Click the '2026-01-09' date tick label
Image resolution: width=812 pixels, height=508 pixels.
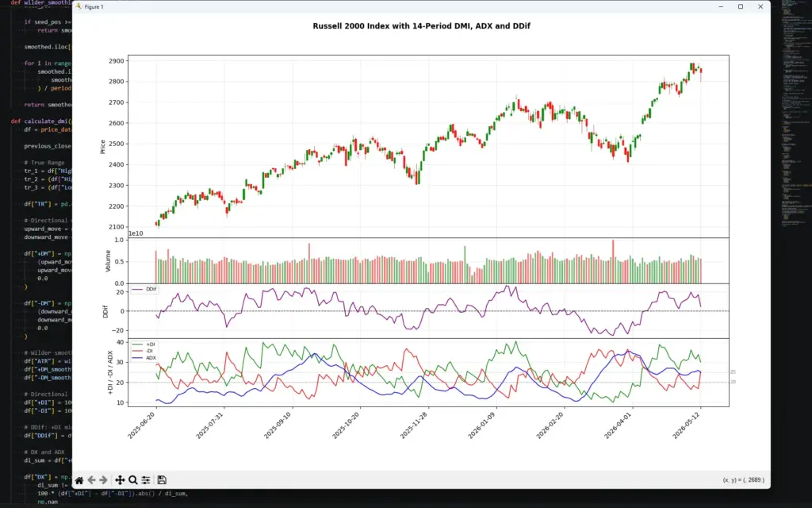coord(483,425)
